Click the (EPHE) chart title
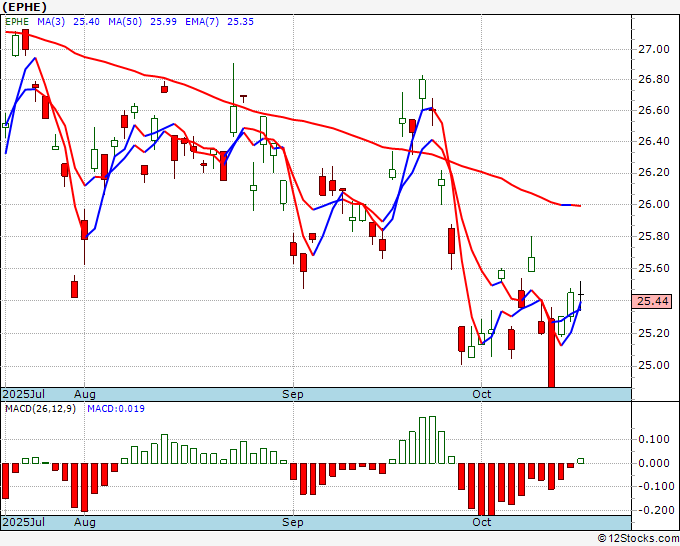680x546 pixels. click(24, 7)
